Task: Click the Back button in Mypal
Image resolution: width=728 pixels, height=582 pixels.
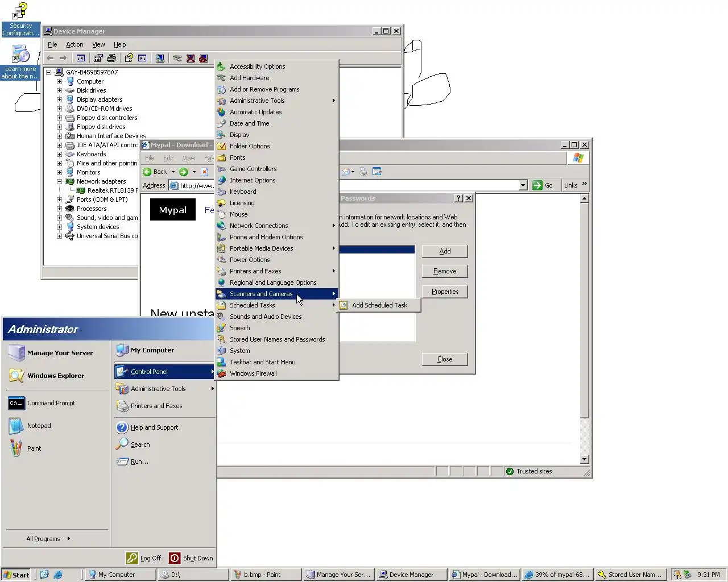Action: (155, 172)
